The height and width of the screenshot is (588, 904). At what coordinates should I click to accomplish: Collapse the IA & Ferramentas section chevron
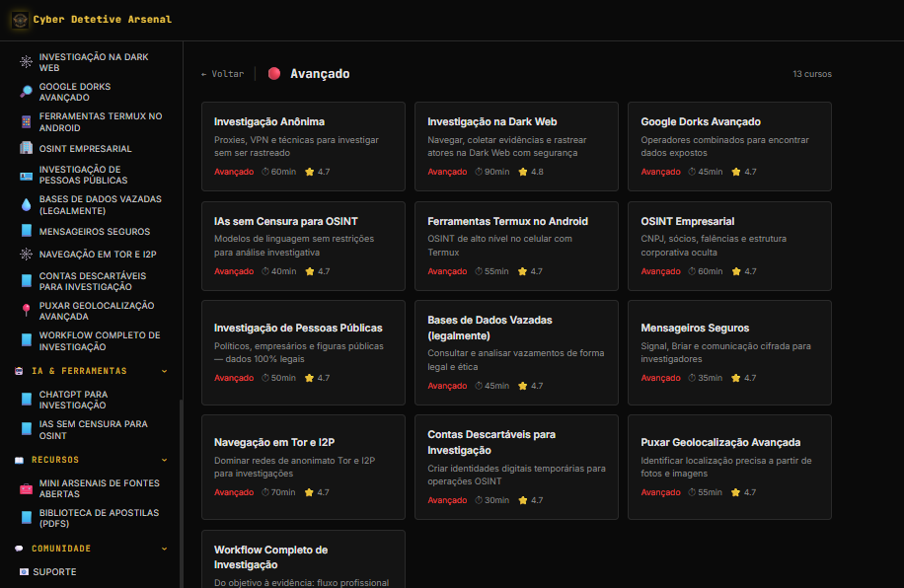pyautogui.click(x=164, y=371)
